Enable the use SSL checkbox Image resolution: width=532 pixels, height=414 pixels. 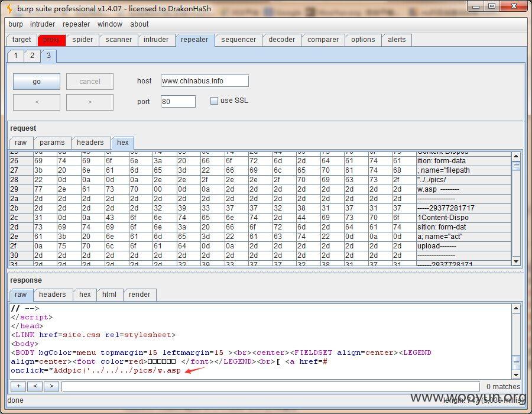(214, 101)
